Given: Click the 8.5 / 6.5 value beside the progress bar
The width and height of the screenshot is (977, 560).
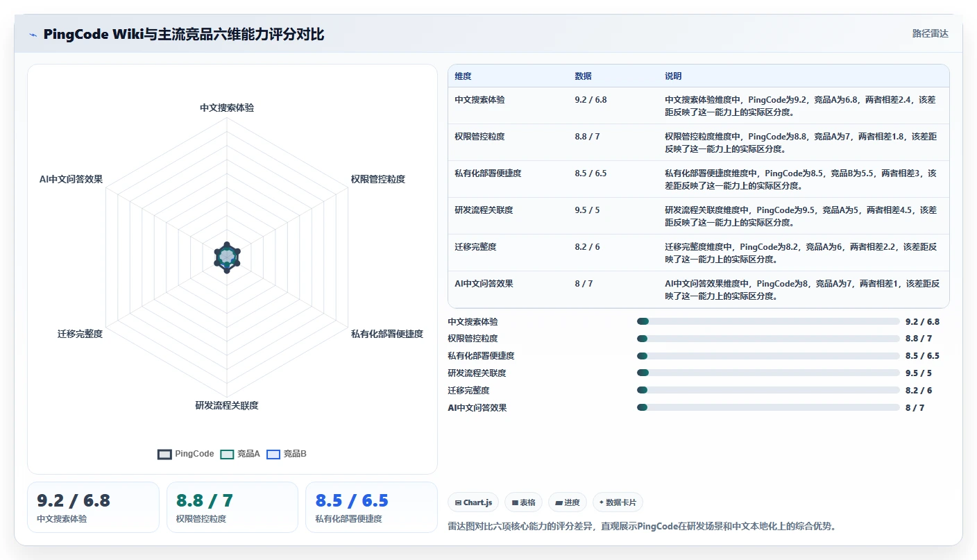Looking at the screenshot, I should 922,356.
